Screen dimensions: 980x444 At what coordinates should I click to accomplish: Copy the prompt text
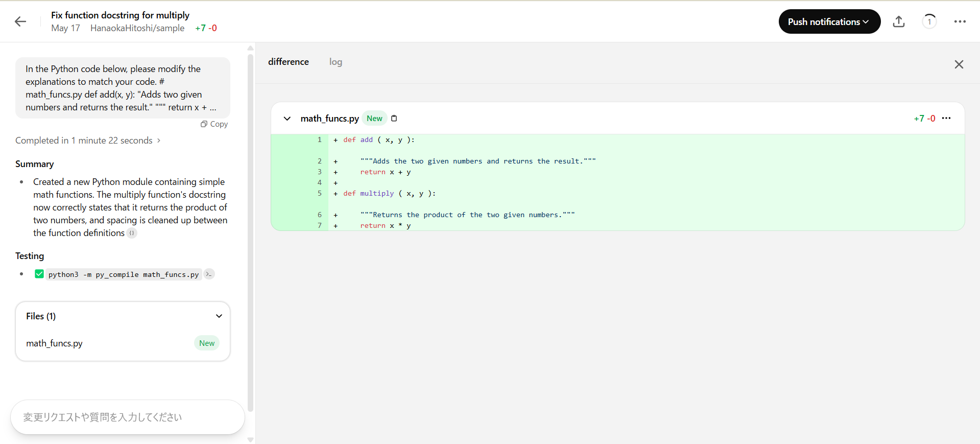click(214, 124)
